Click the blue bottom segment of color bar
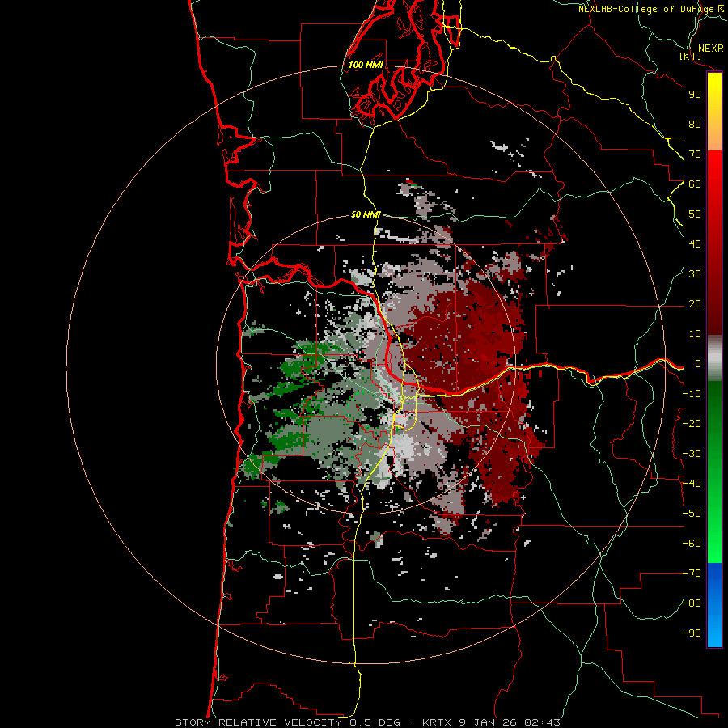 coord(714,604)
